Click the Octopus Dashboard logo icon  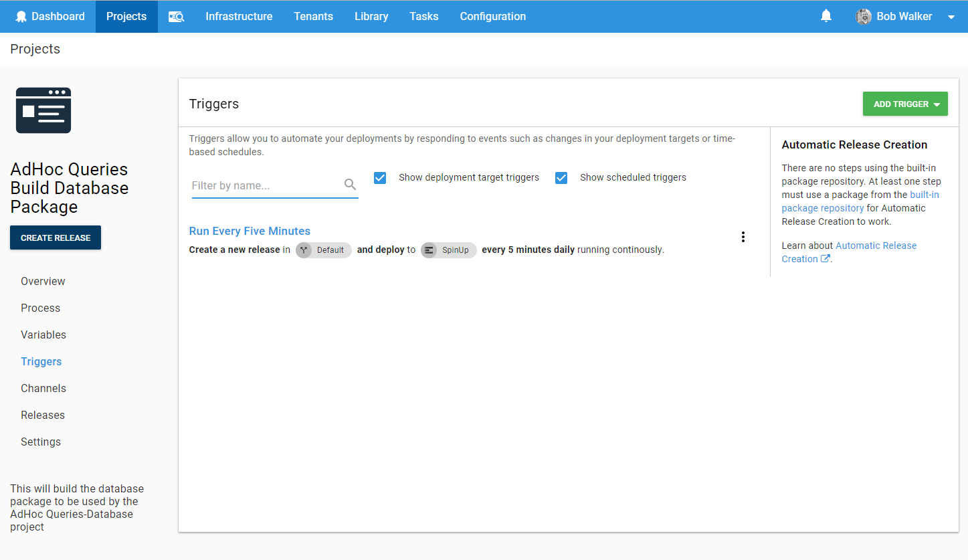21,17
